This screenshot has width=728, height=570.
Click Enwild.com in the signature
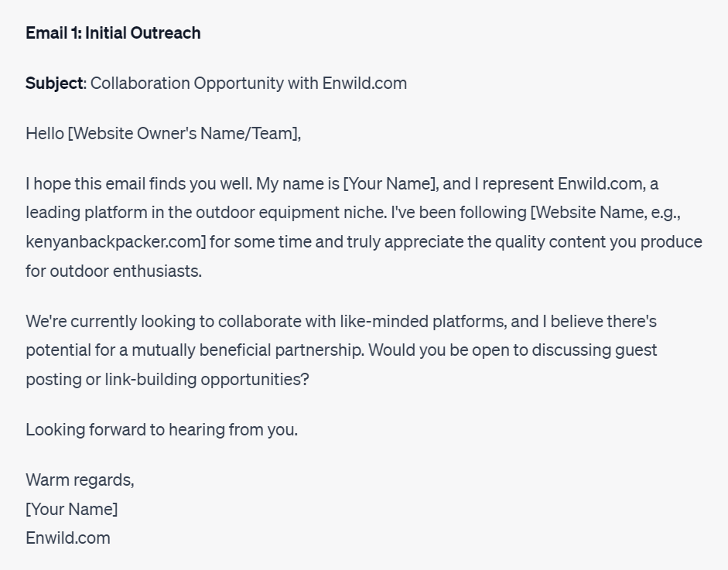pyautogui.click(x=68, y=538)
